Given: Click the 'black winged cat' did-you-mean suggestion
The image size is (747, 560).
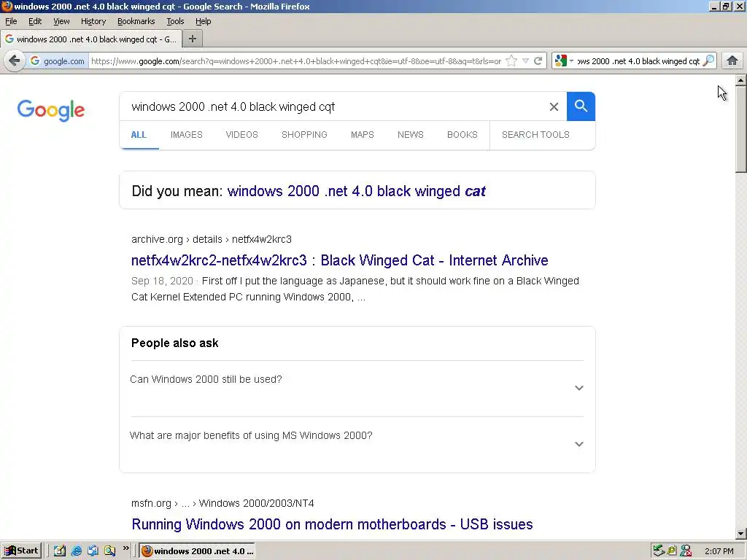Looking at the screenshot, I should point(356,191).
